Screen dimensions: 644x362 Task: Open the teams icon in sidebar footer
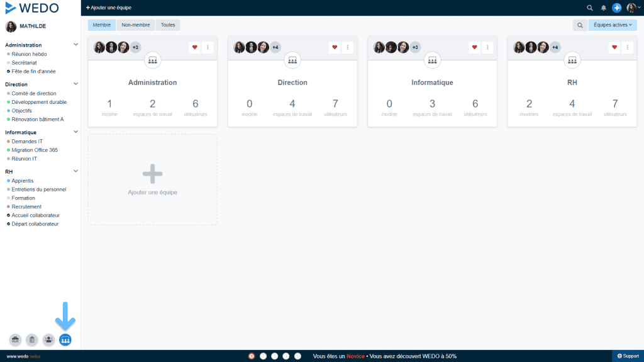[65, 340]
